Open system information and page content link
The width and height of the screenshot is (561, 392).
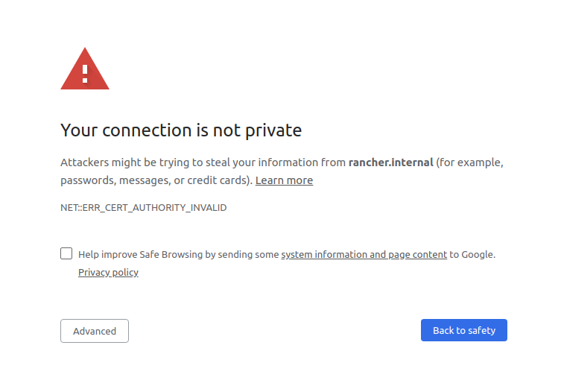(x=364, y=254)
